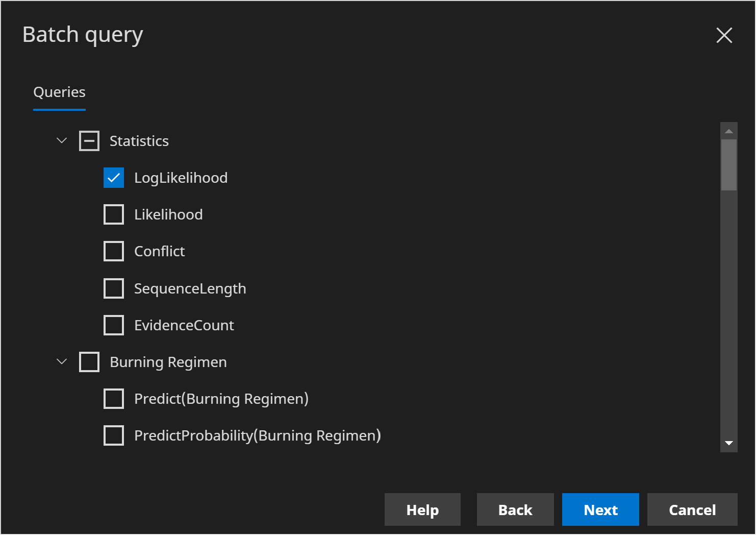Screen dimensions: 756x535
Task: Enable PredictProbability(Burning Regimen) checkbox
Action: 114,435
